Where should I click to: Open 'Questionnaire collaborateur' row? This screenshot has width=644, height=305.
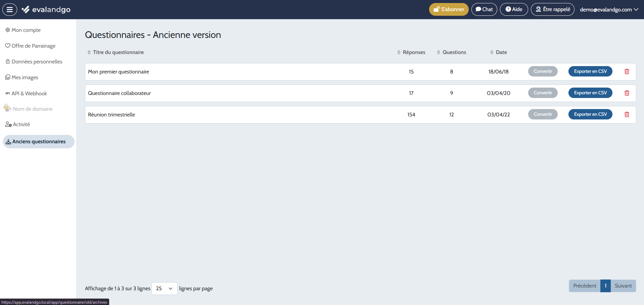120,93
